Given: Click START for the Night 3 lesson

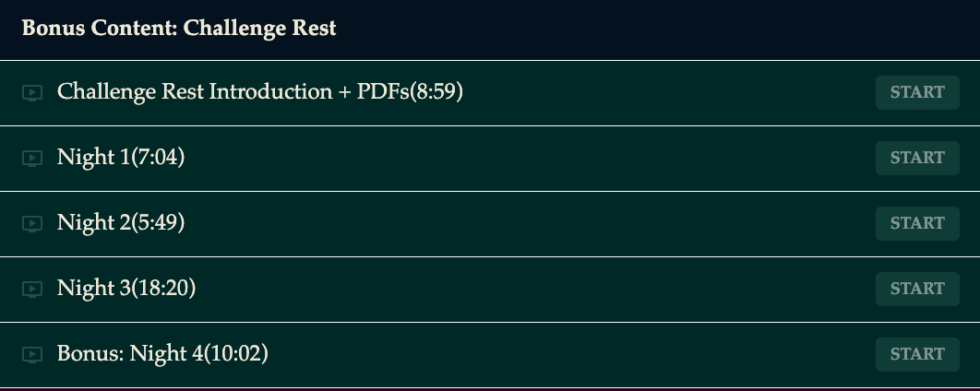Looking at the screenshot, I should [x=917, y=290].
